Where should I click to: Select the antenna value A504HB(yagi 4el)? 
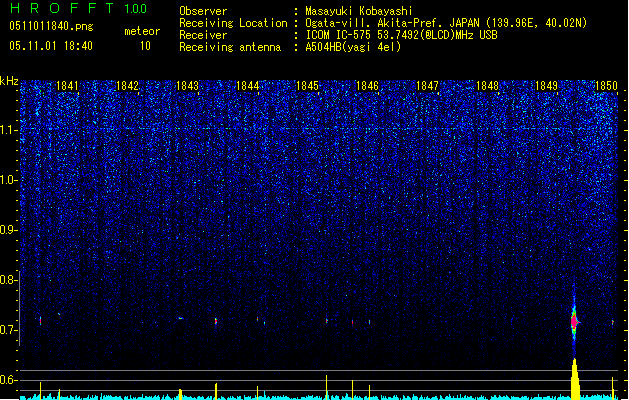coord(353,47)
